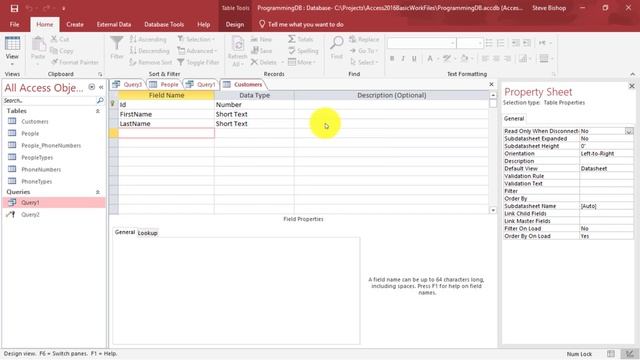
Task: Open the PeopleTypes table
Action: tap(37, 158)
